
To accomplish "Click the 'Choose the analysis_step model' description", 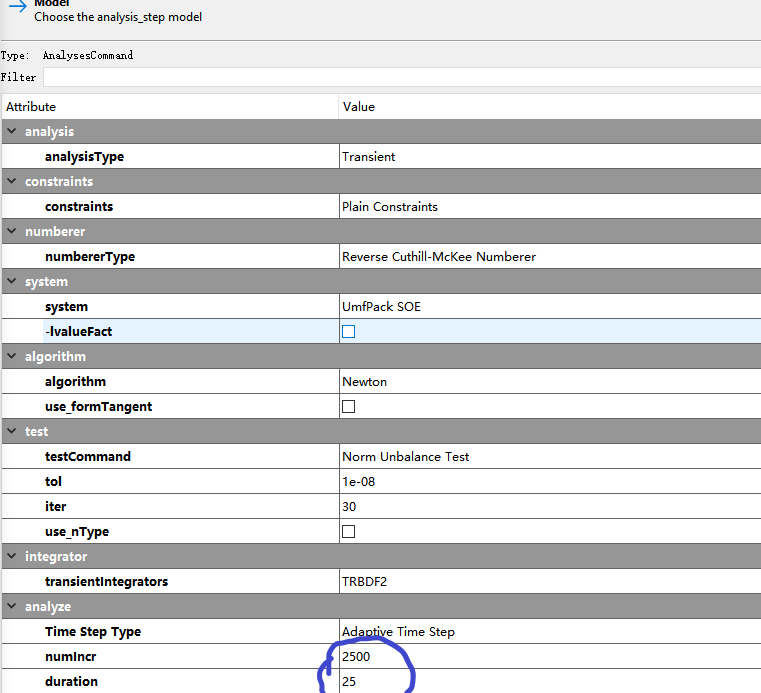I will tap(118, 17).
